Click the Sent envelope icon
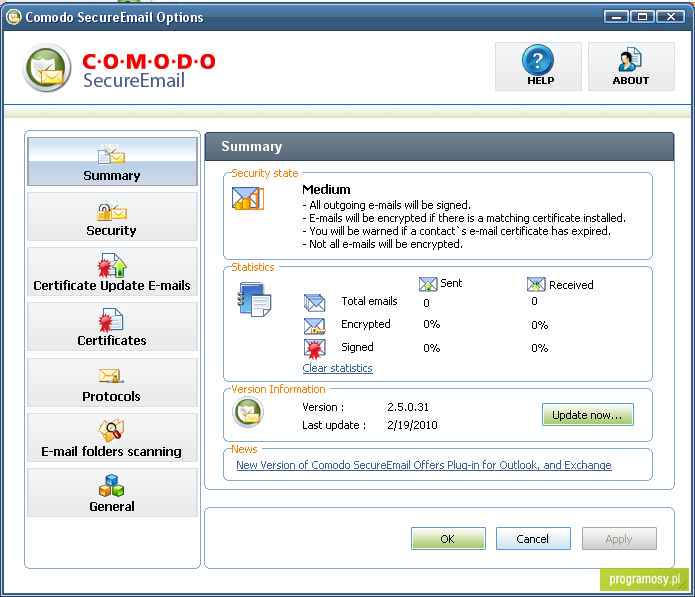The width and height of the screenshot is (695, 597). pos(428,284)
